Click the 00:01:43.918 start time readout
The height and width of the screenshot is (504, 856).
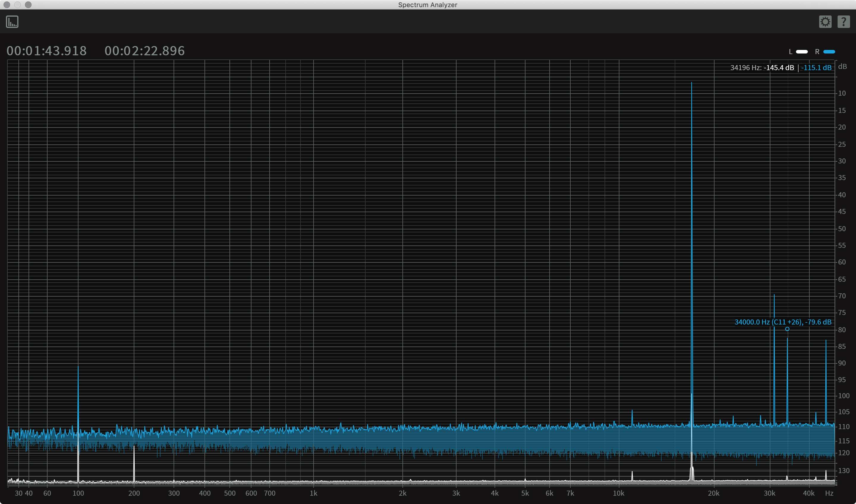tap(47, 51)
